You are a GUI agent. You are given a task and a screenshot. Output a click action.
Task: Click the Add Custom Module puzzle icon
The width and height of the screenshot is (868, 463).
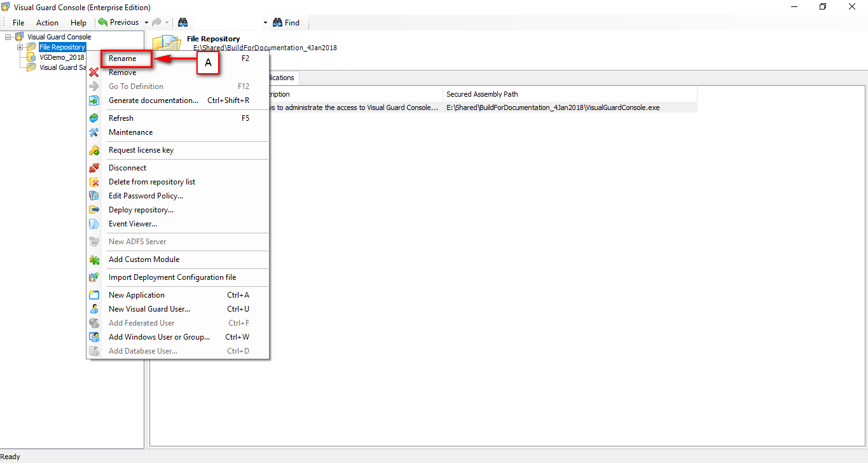point(94,259)
